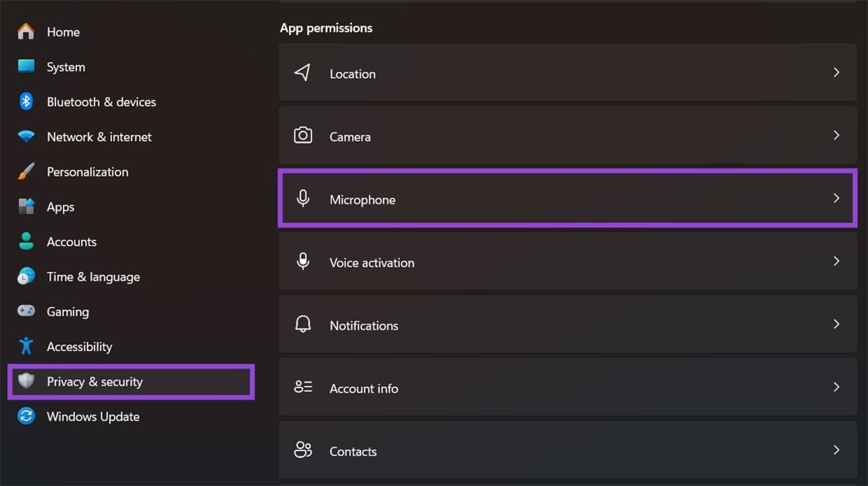This screenshot has width=868, height=486.
Task: Select the Personalization brush icon
Action: 25,171
